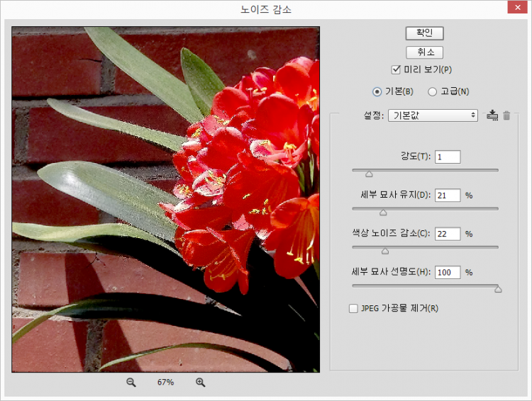Viewport: 532px width, 401px height.
Task: Select the 고급 mode radio button
Action: coord(432,91)
